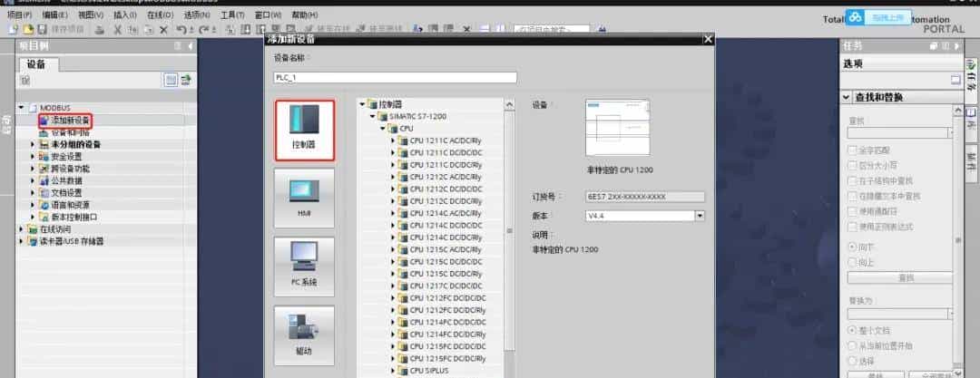This screenshot has width=980, height=378.
Task: Click the print toolbar icon
Action: [x=100, y=29]
